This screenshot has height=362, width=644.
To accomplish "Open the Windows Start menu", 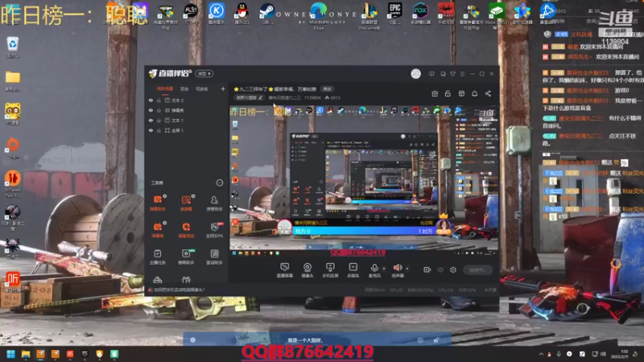I will [11, 354].
